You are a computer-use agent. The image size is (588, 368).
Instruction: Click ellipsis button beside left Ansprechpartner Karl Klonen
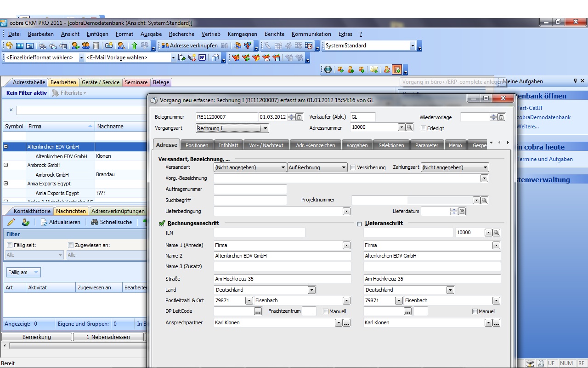(x=347, y=323)
